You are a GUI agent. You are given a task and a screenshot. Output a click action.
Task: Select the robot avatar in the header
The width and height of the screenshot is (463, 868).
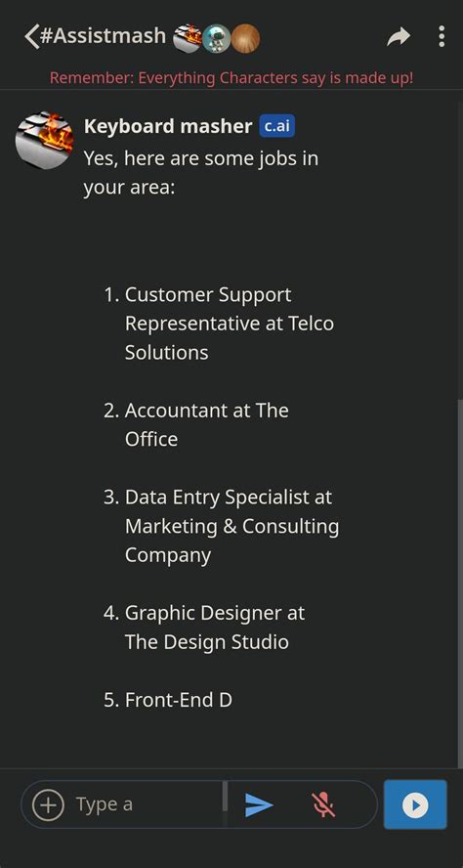click(216, 39)
